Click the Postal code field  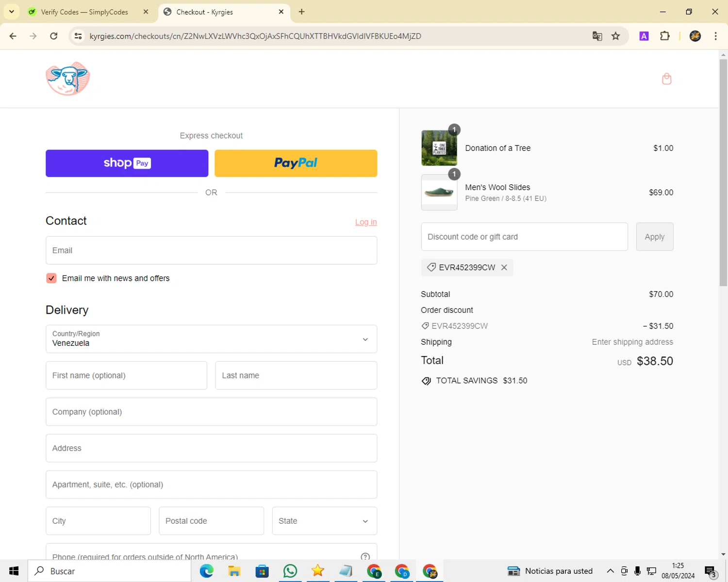click(x=211, y=521)
